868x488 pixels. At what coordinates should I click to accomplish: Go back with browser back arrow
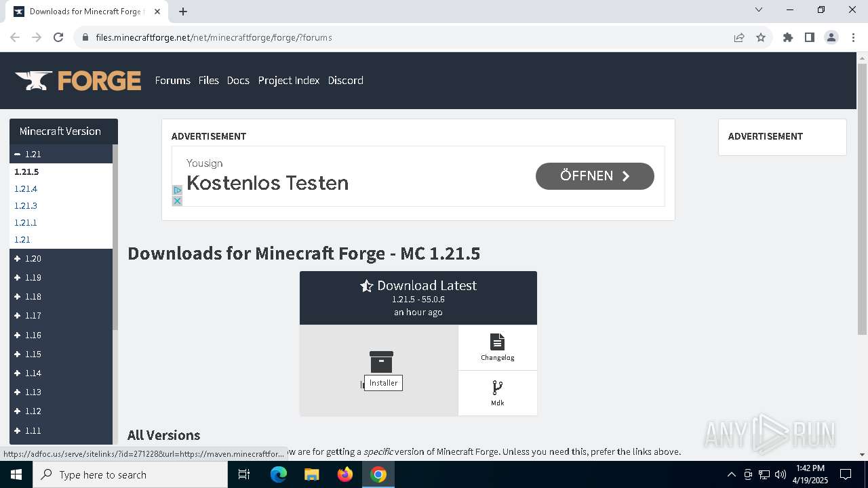[x=15, y=37]
